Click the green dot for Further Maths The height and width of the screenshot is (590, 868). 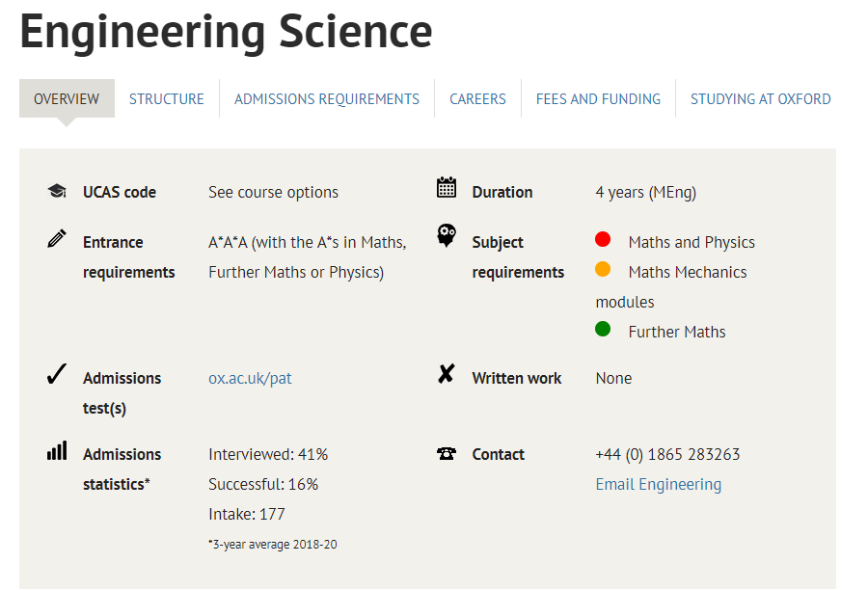point(603,329)
